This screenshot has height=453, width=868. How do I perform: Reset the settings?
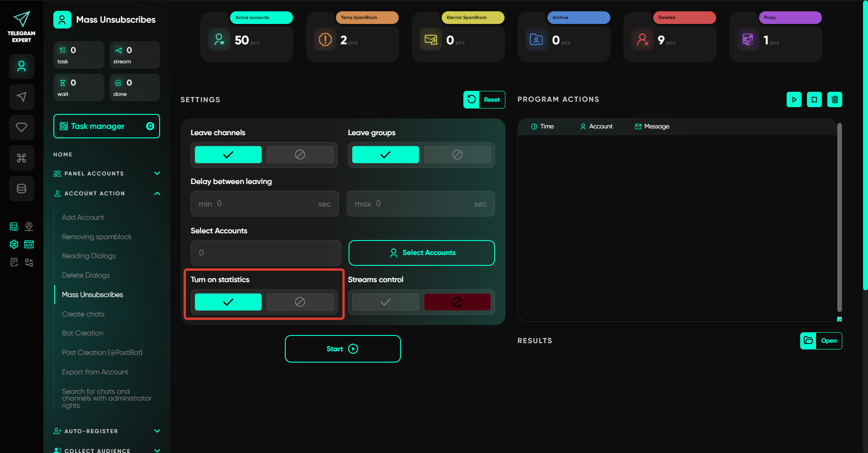[x=484, y=100]
